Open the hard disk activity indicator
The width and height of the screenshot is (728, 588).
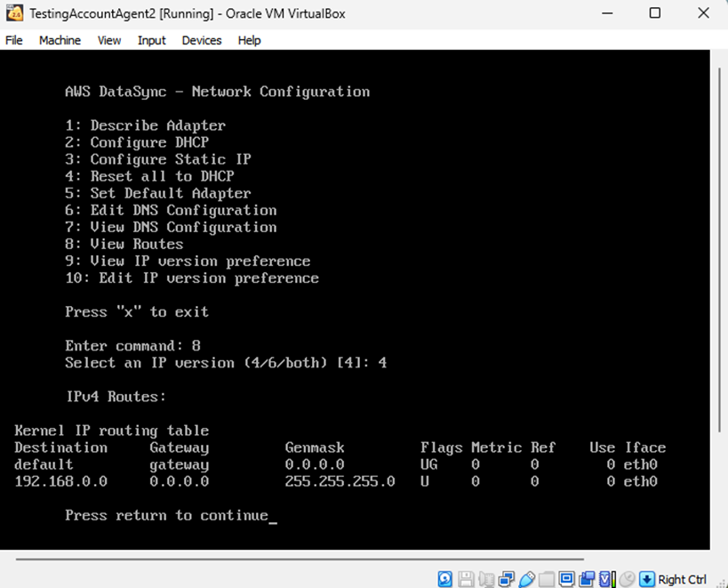click(x=444, y=579)
